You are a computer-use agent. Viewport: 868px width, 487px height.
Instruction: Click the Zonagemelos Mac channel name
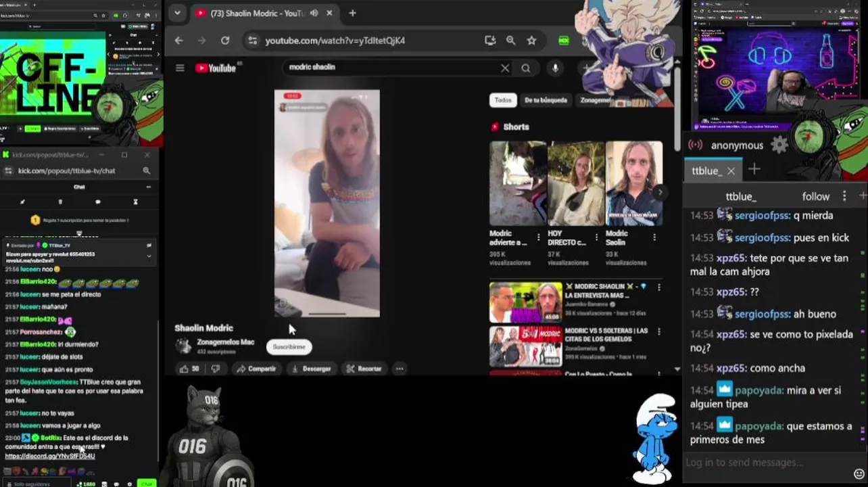coord(226,342)
